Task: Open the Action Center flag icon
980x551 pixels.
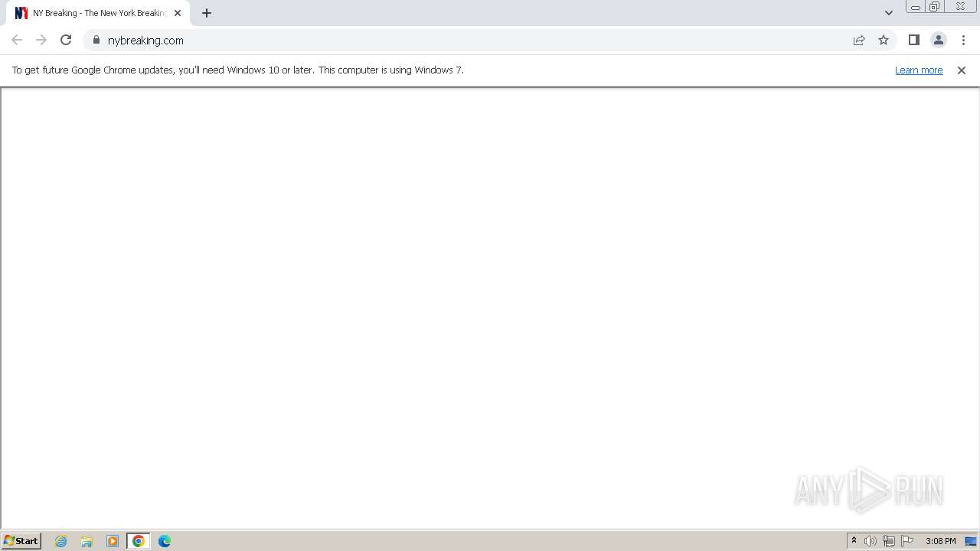Action: (x=907, y=541)
